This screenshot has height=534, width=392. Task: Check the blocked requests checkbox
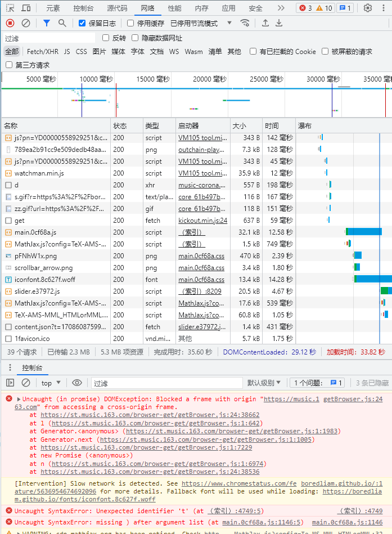tap(325, 51)
